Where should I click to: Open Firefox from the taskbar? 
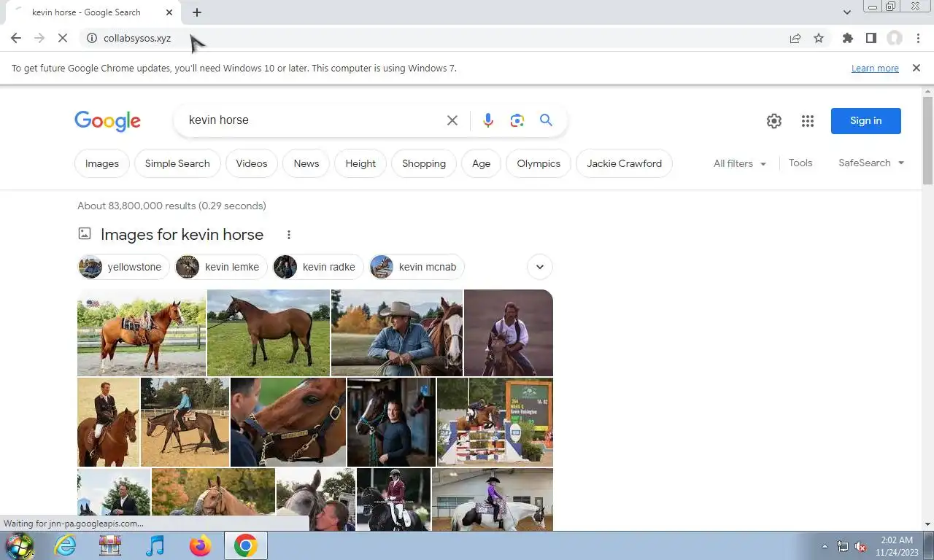pos(200,545)
